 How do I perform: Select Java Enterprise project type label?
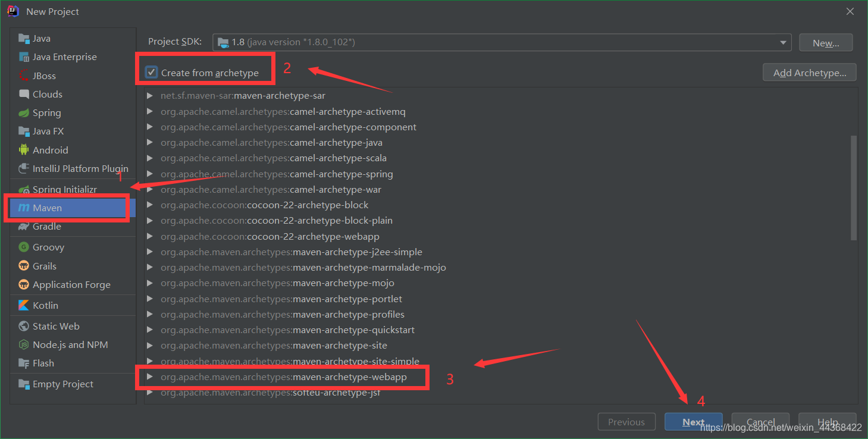(x=64, y=57)
